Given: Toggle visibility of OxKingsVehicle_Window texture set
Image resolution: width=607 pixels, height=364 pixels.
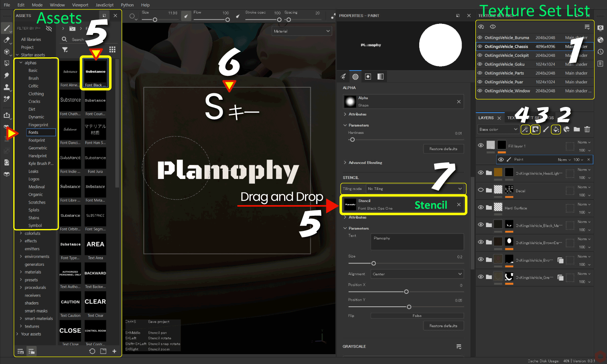Looking at the screenshot, I should click(480, 91).
